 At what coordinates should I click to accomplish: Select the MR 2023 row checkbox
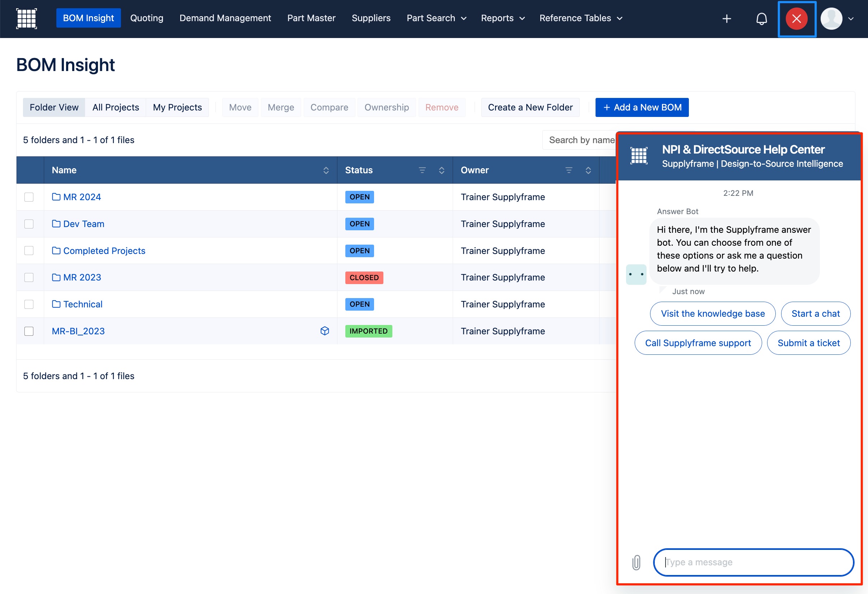tap(29, 278)
